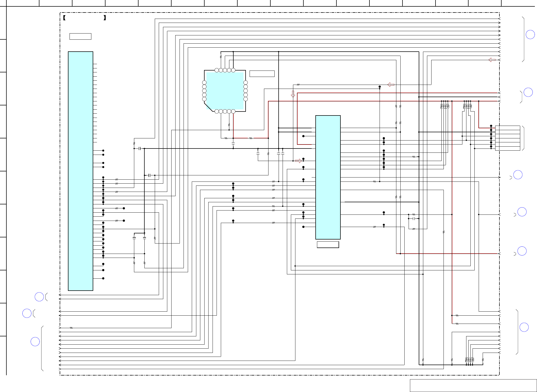Viewport: 537px width, 392px height.
Task: Click the empty title block at the bottom right
Action: coord(473,386)
